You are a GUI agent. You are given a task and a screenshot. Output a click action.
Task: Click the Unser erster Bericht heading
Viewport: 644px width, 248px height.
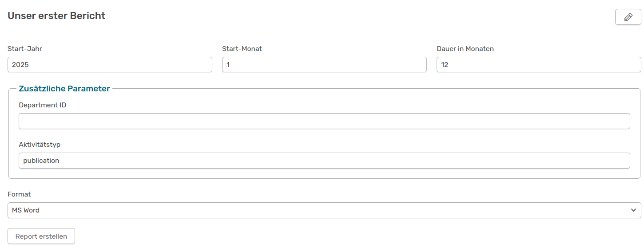point(56,16)
